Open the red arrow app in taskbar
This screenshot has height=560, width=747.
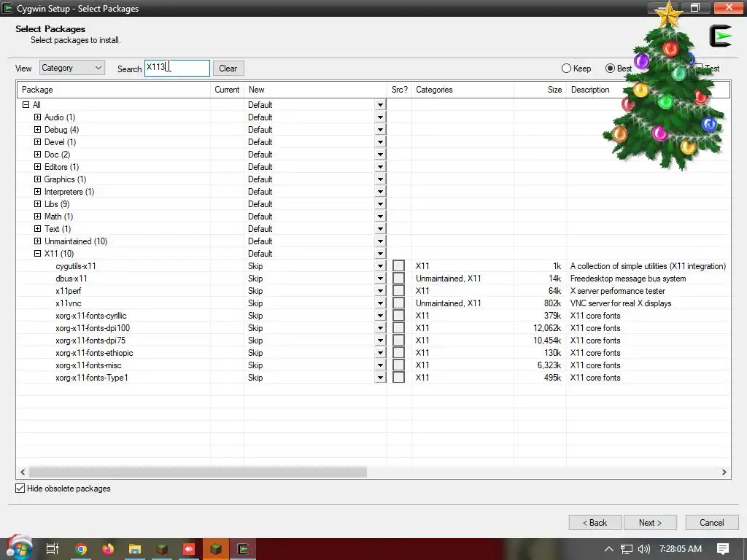(x=189, y=549)
